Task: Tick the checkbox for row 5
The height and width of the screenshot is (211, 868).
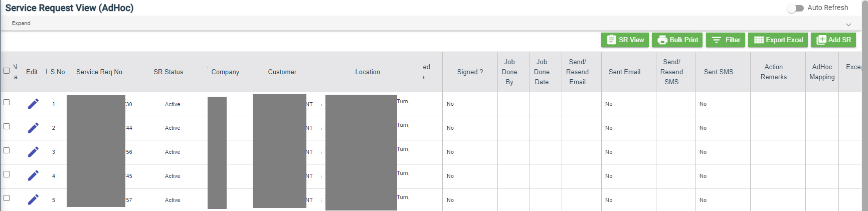Action: 7,198
